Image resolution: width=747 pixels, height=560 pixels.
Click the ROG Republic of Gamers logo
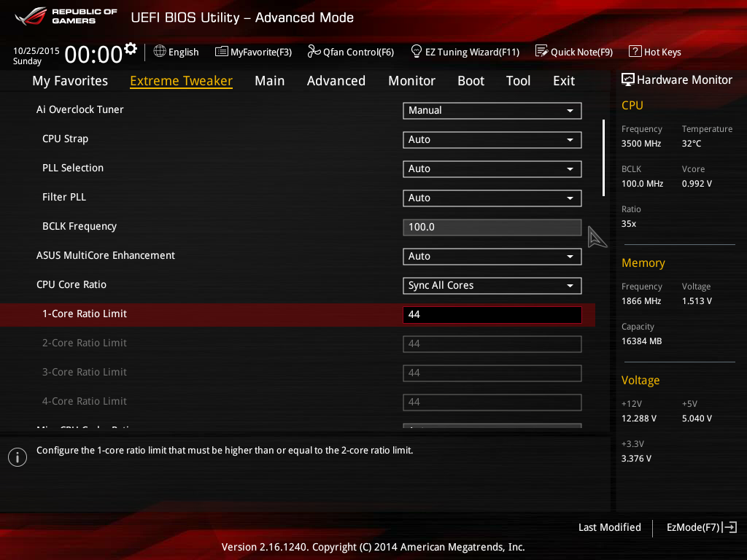(66, 17)
